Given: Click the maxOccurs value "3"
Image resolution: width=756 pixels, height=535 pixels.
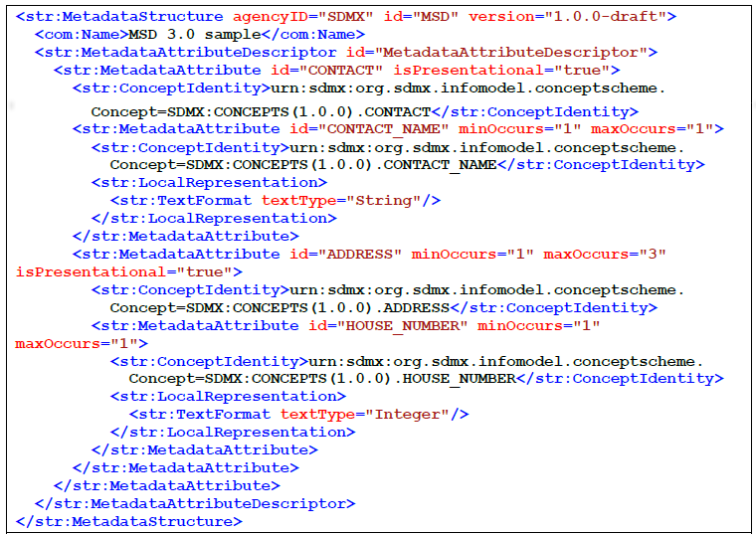Looking at the screenshot, I should [x=653, y=255].
